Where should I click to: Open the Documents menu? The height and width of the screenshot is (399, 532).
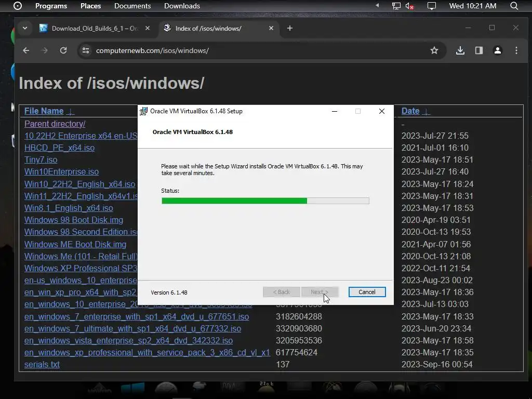132,6
